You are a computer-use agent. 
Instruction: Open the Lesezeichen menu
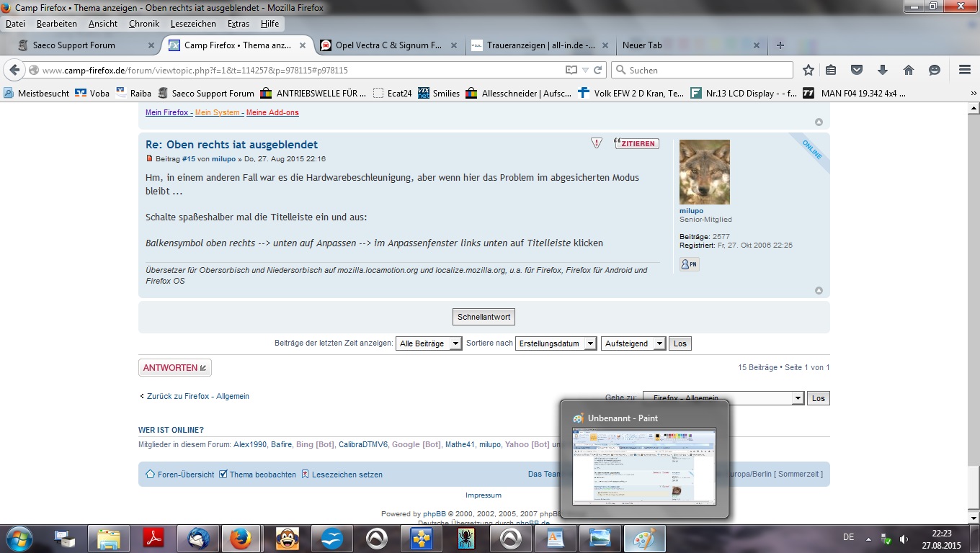(x=193, y=24)
